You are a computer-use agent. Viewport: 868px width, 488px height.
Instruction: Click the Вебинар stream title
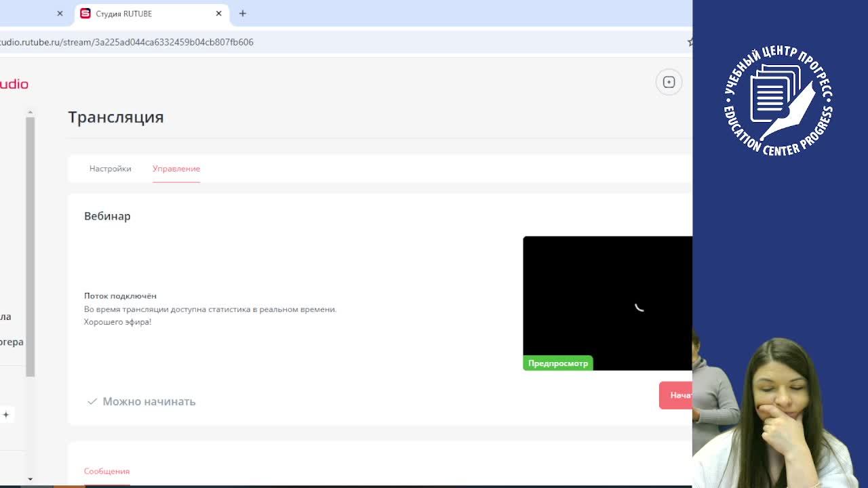(x=107, y=216)
